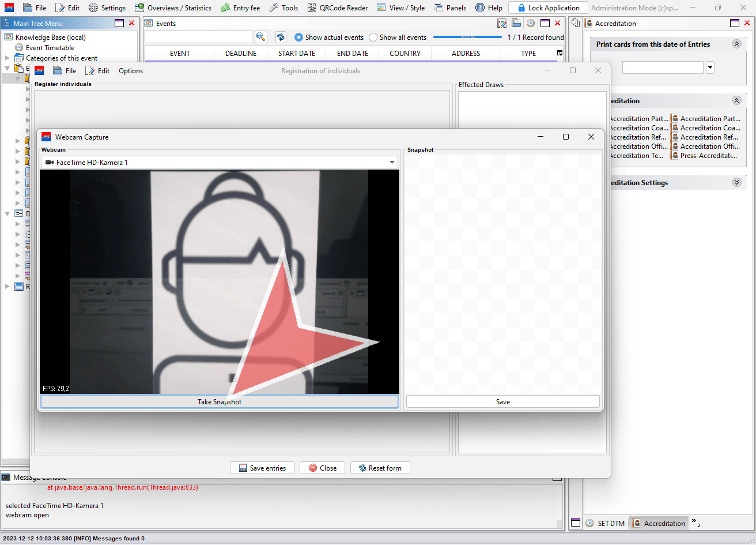
Task: Collapse the Print cards date section
Action: coord(736,44)
